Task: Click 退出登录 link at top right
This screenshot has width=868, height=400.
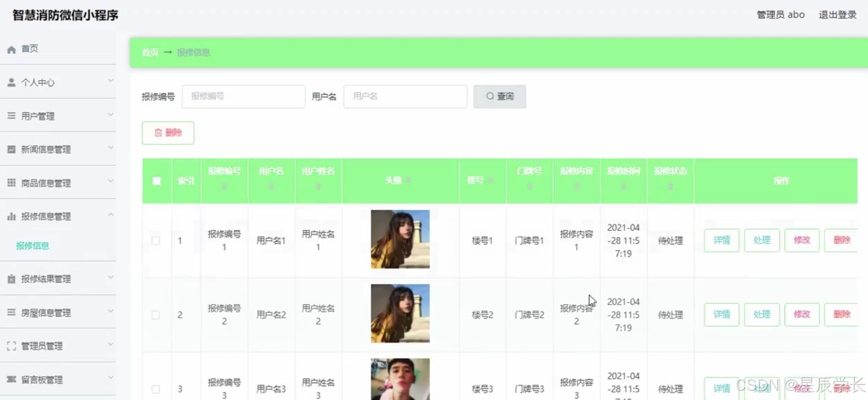Action: pyautogui.click(x=838, y=15)
